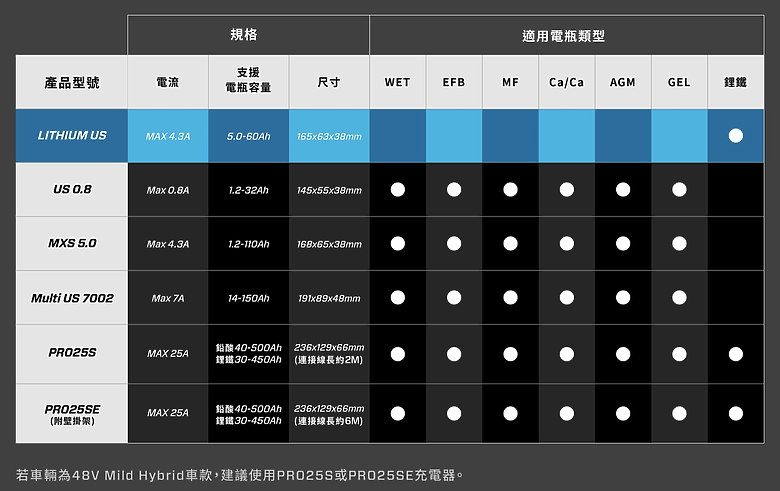Click the Max 0.8A current cell
The image size is (780, 491).
point(168,190)
